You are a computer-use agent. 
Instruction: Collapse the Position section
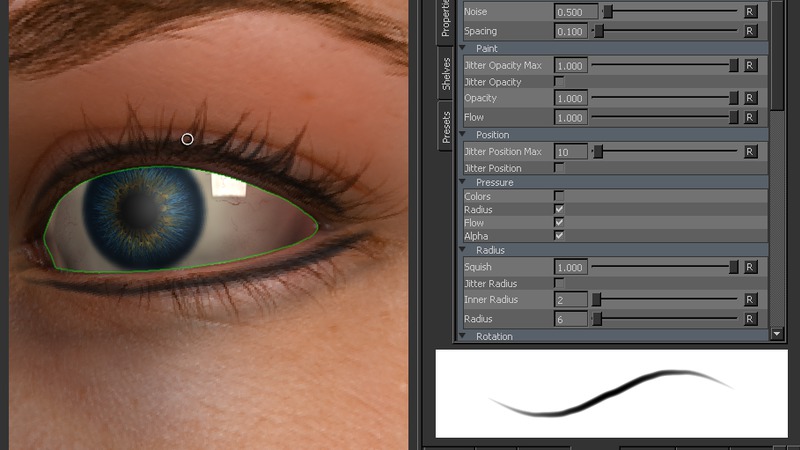pos(463,135)
